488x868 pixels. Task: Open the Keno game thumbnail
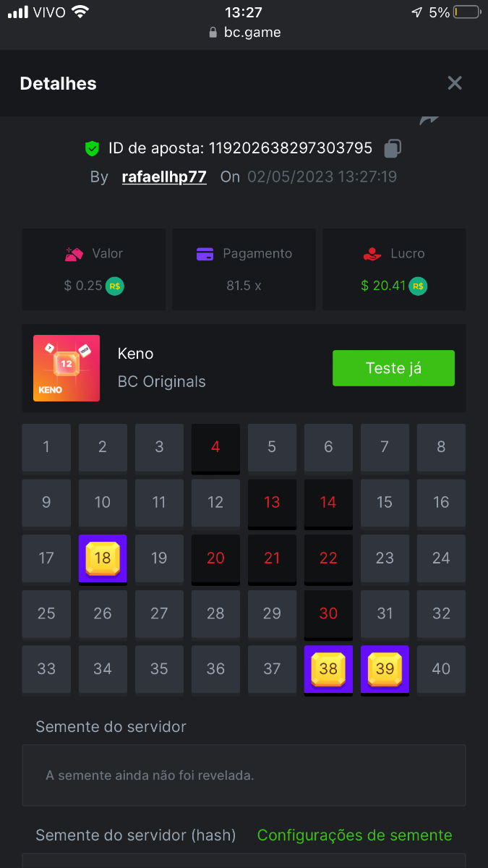tap(67, 368)
